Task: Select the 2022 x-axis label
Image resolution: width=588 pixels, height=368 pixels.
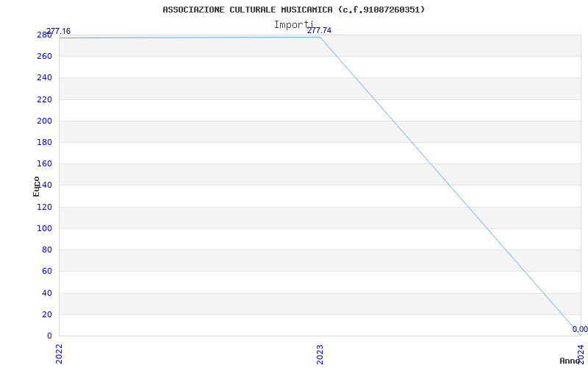Action: tap(60, 354)
